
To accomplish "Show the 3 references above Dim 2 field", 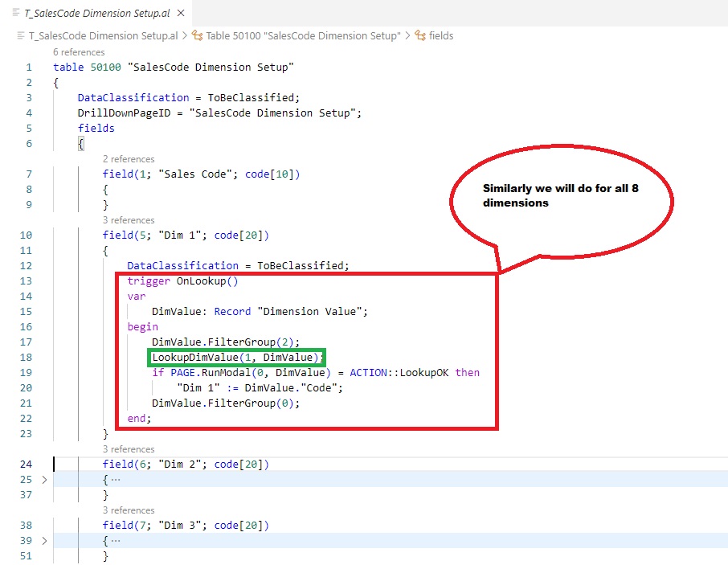I will tap(129, 449).
